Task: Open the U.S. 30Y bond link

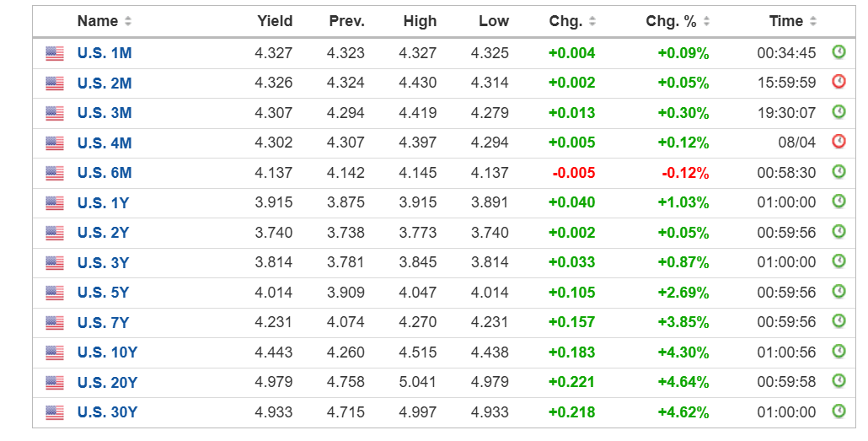Action: point(107,412)
